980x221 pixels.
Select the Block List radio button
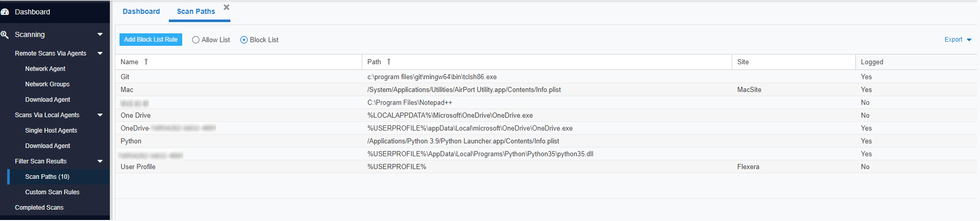(x=244, y=40)
